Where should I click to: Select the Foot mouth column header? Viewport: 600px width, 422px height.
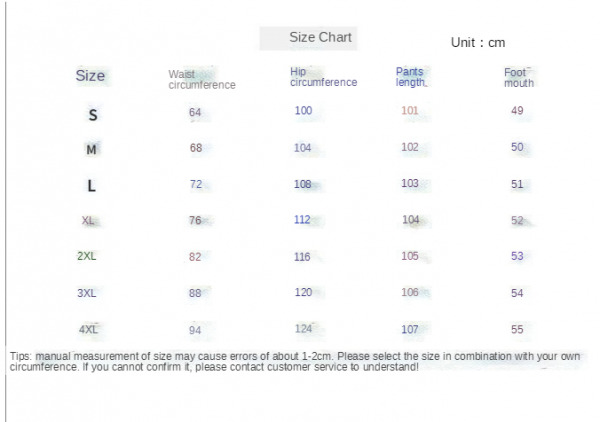tap(518, 78)
